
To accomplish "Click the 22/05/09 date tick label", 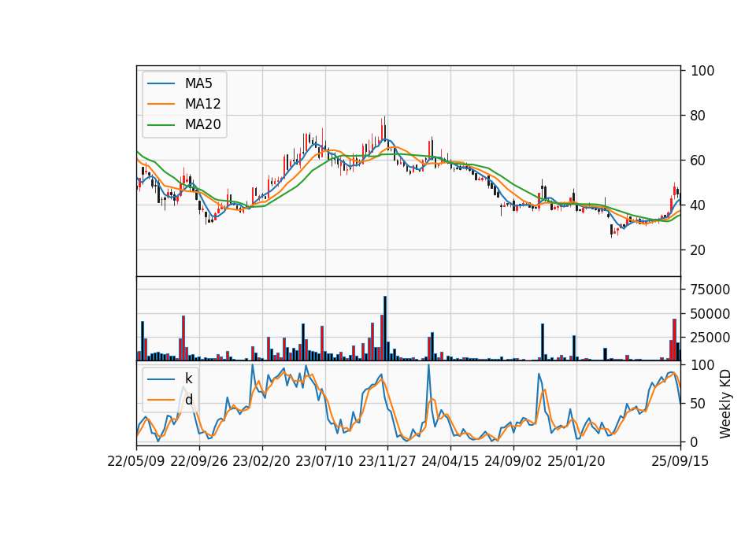I will coord(136,461).
